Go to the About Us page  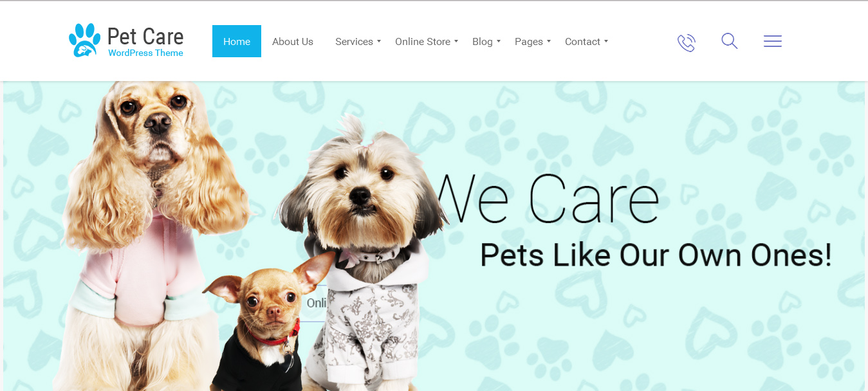(293, 41)
